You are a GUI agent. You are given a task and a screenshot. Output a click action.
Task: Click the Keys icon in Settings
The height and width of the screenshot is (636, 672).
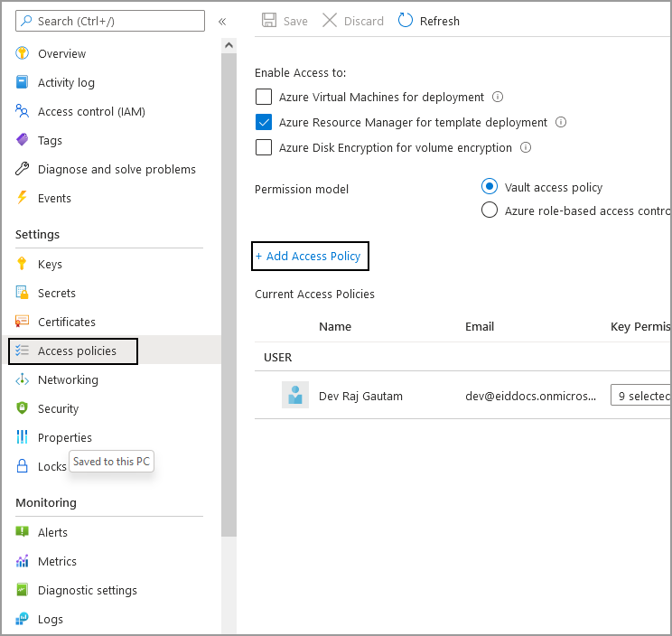click(x=23, y=265)
